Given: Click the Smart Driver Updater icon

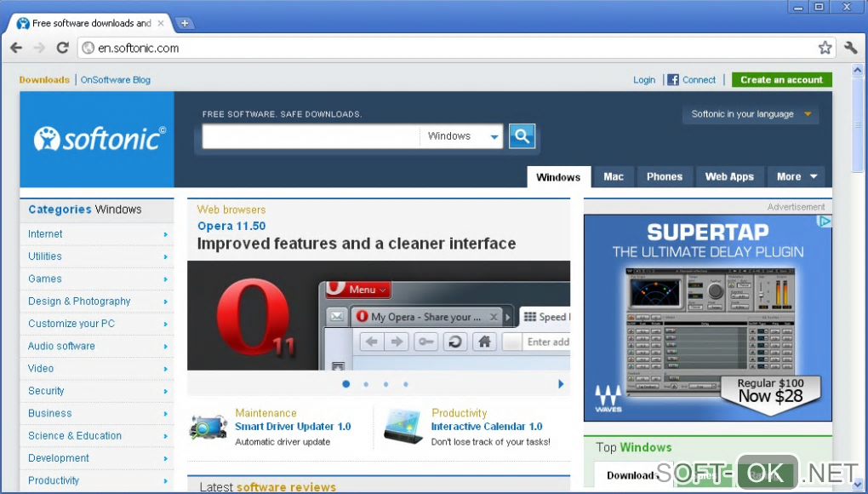Looking at the screenshot, I should tap(208, 427).
